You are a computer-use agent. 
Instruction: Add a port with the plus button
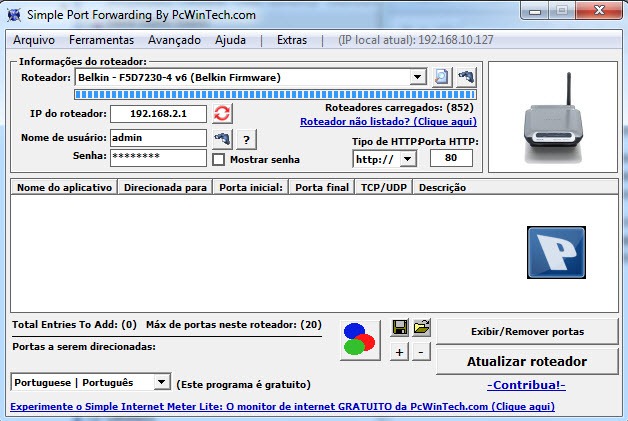coord(399,352)
